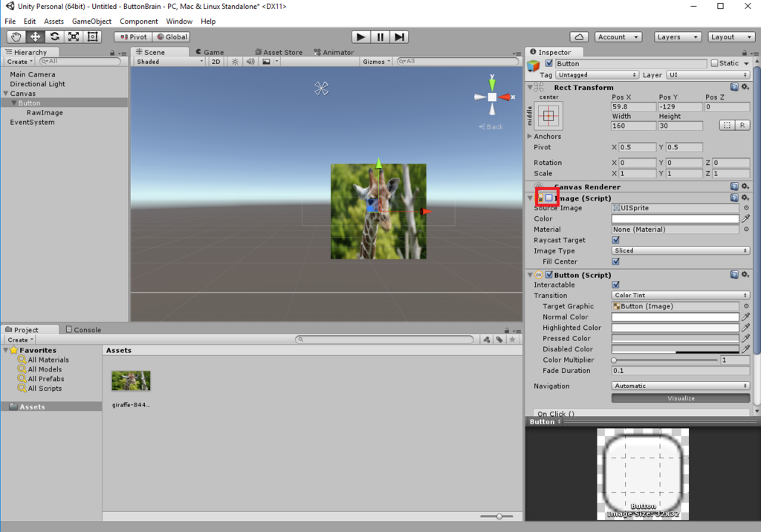Open Button (Script) gear settings
761x532 pixels.
coord(745,274)
